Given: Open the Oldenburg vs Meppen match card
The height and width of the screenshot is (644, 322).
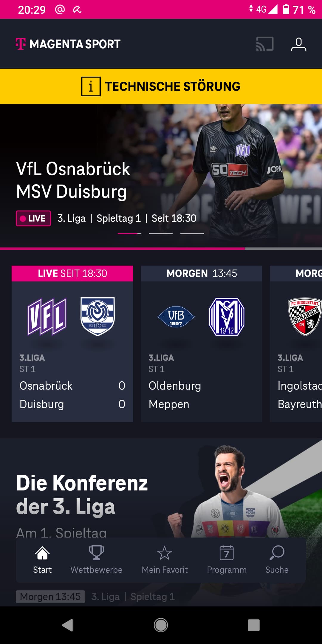Looking at the screenshot, I should (201, 344).
